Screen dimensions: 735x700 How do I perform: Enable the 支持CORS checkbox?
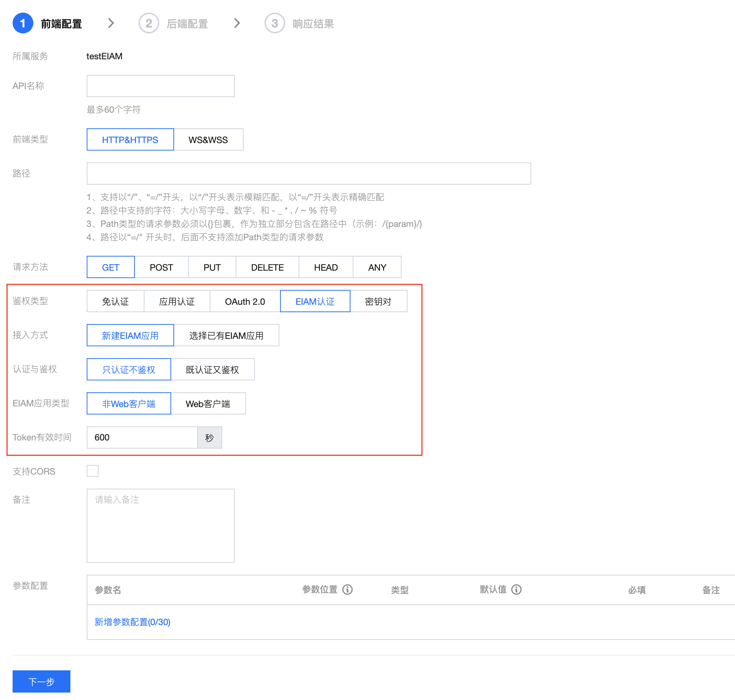point(92,471)
